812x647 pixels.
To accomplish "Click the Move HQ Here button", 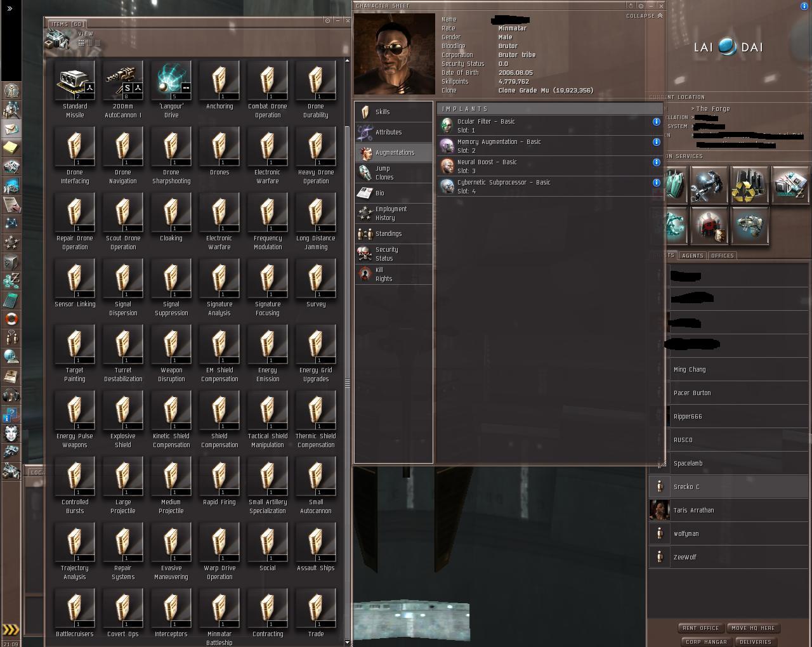I will 753,628.
